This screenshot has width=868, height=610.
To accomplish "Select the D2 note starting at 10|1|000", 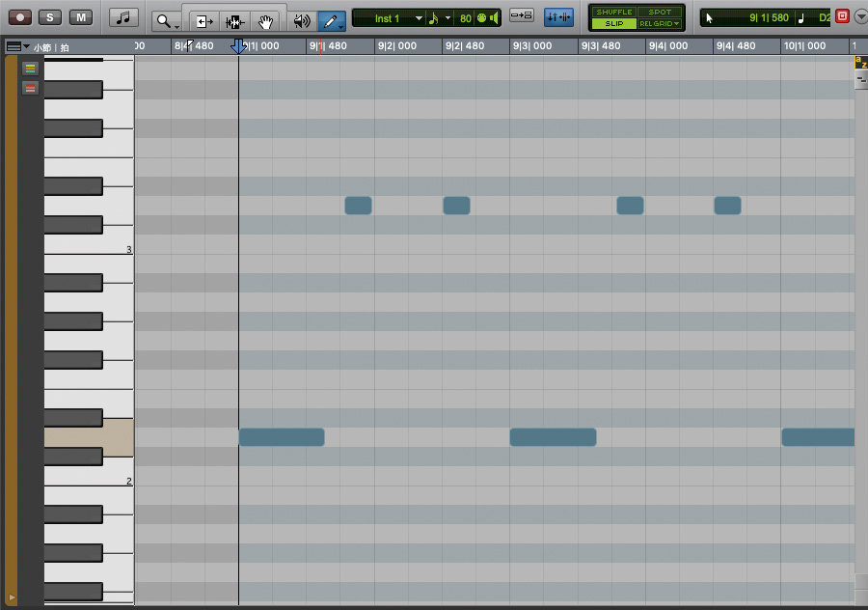I will (818, 437).
